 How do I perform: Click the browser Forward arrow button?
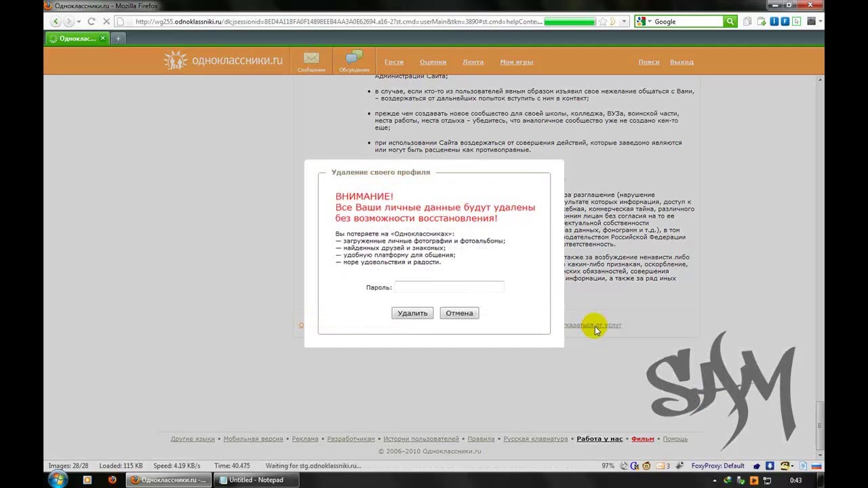[x=68, y=22]
